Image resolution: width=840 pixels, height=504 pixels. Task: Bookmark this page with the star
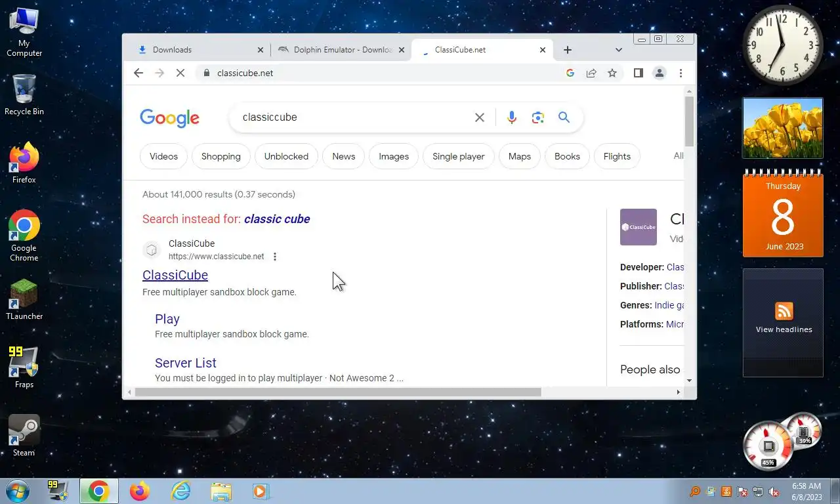click(612, 73)
